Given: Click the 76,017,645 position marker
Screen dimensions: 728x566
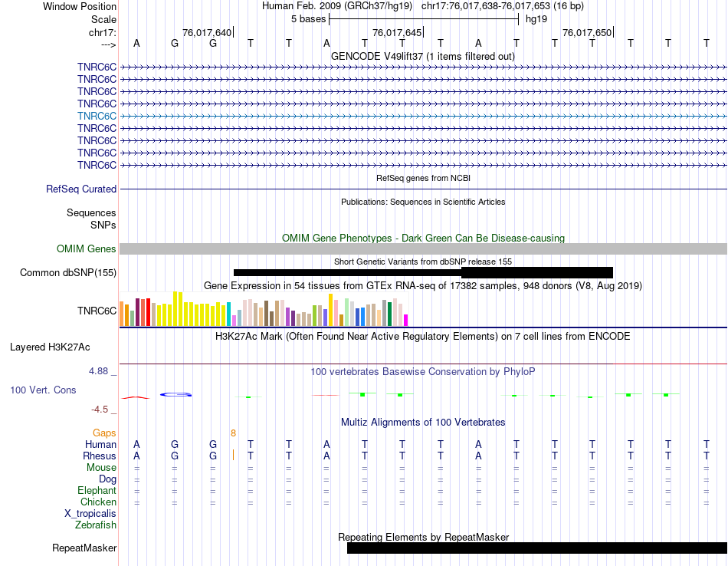Looking at the screenshot, I should coord(397,32).
